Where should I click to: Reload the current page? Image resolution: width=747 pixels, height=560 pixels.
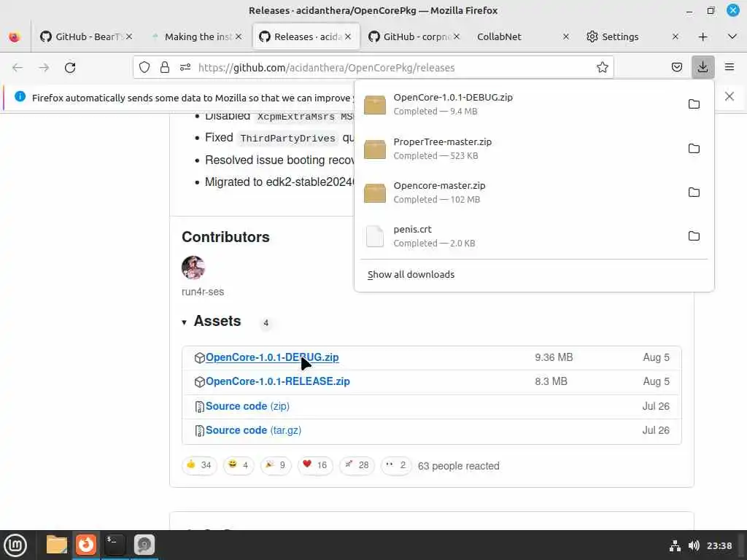(x=70, y=68)
